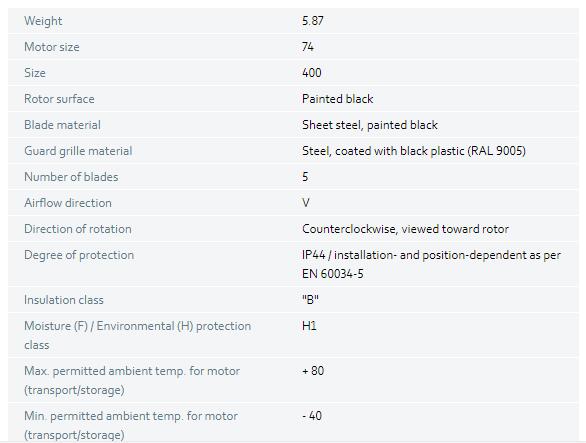Click the Rotor surface label
The image size is (586, 443).
click(59, 99)
